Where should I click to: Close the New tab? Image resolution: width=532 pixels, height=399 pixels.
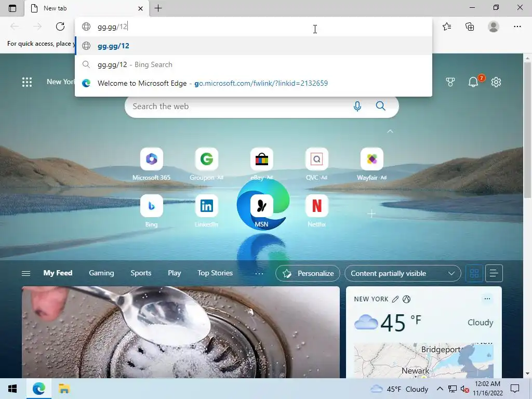tap(140, 8)
